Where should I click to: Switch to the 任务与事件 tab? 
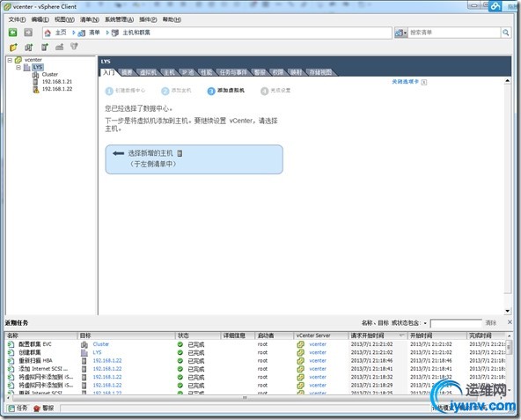(233, 72)
